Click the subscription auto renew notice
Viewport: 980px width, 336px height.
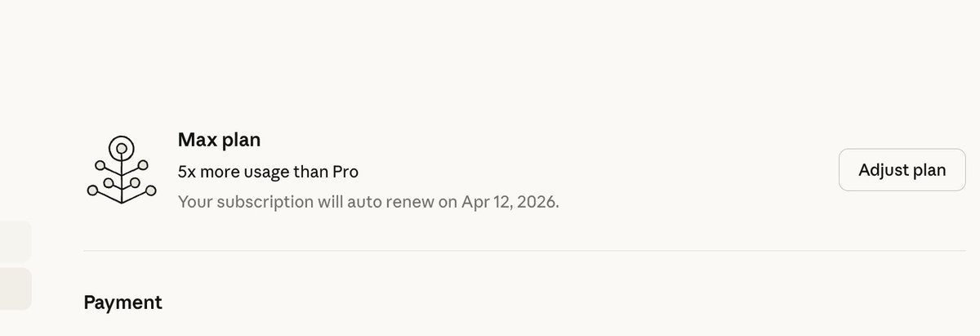coord(368,201)
